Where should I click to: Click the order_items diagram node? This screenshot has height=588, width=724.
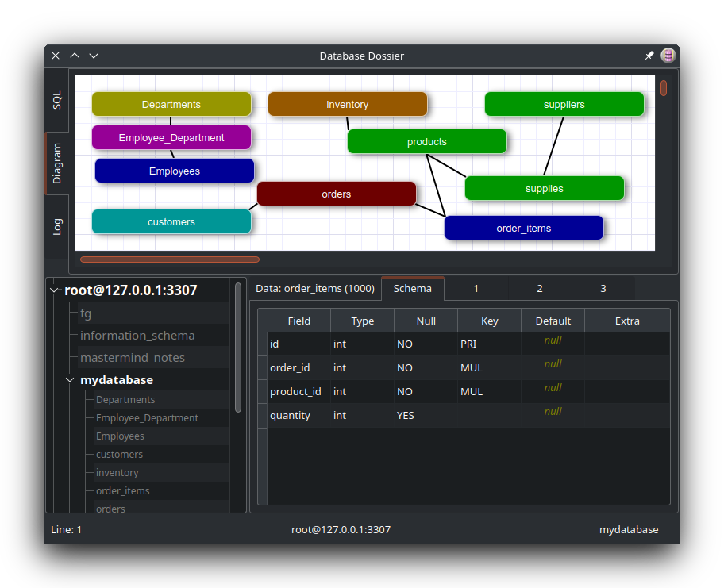pos(524,228)
